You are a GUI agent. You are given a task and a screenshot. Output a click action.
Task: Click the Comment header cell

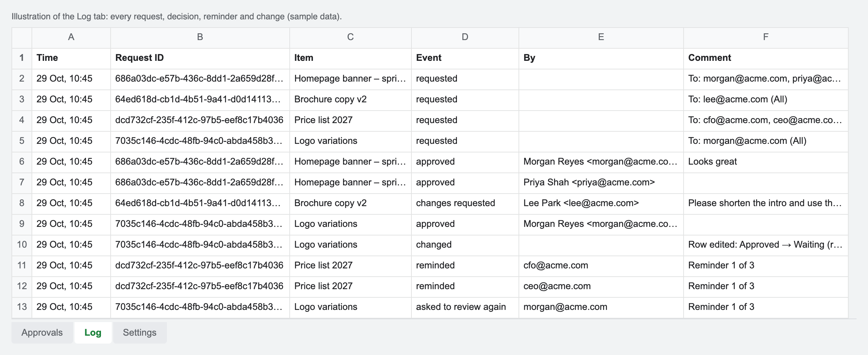pyautogui.click(x=766, y=58)
